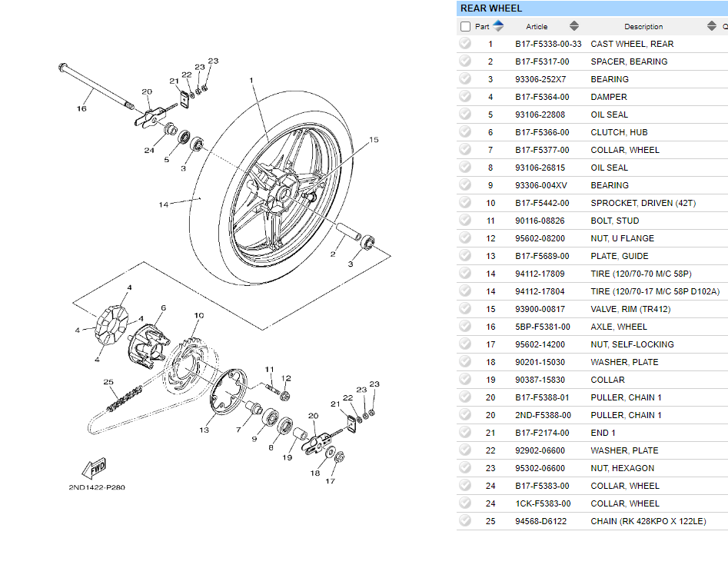Click article number 2ND-F5388-00
The width and height of the screenshot is (728, 568).
[544, 415]
